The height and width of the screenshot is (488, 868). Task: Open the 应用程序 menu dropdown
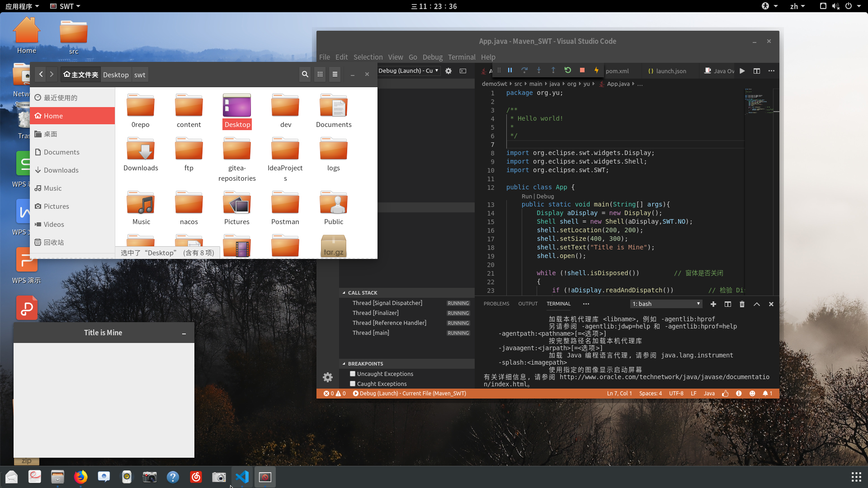coord(22,6)
